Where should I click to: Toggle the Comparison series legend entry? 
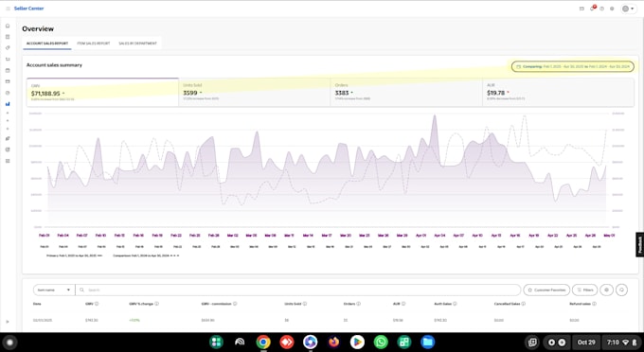pos(146,255)
